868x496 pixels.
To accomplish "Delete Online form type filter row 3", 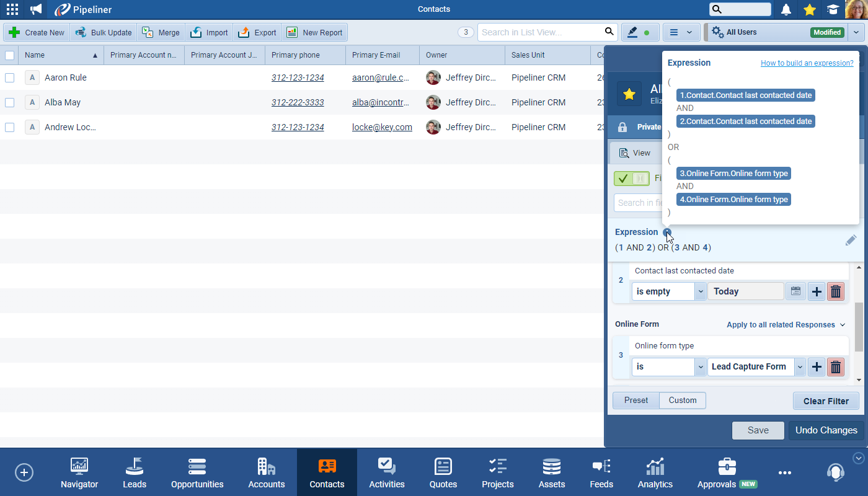I will coord(836,366).
